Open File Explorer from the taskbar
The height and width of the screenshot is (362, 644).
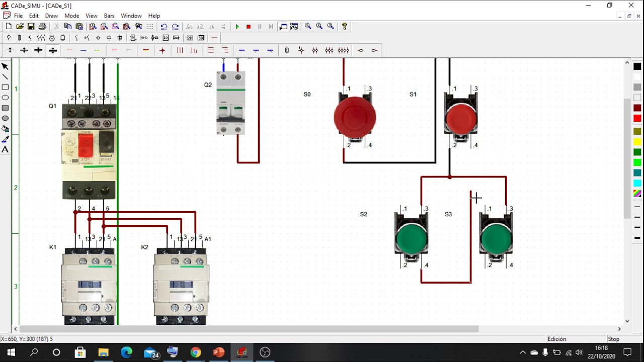(x=103, y=352)
